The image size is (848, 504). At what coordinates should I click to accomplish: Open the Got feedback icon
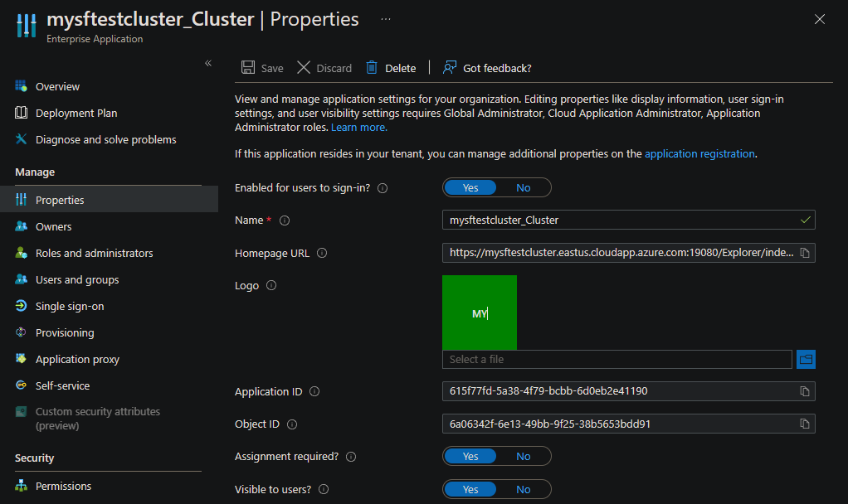pos(450,67)
